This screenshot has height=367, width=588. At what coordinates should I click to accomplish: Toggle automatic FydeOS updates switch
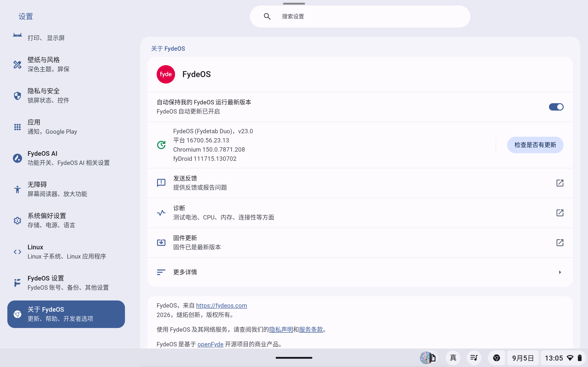tap(556, 107)
